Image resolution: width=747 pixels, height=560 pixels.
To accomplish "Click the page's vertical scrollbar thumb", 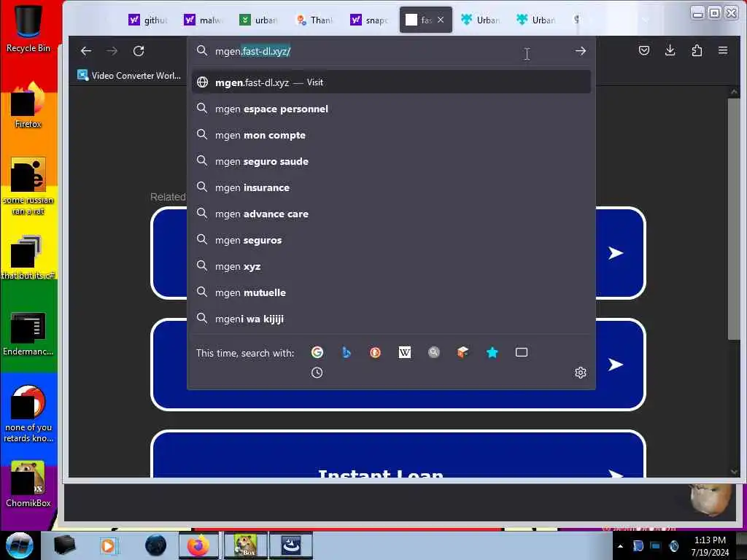I will click(x=733, y=219).
